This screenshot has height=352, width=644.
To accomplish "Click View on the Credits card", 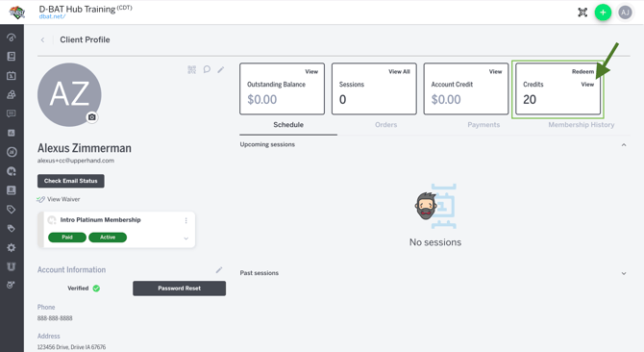I will point(587,85).
